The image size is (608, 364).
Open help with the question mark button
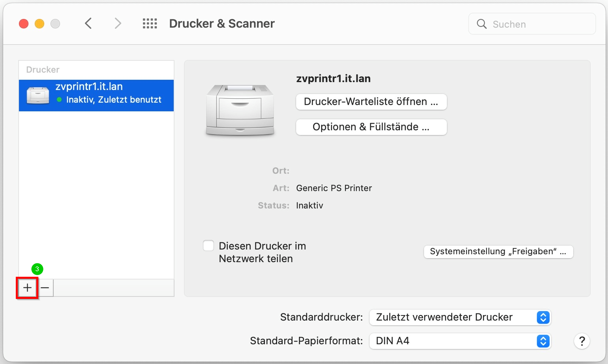click(582, 341)
